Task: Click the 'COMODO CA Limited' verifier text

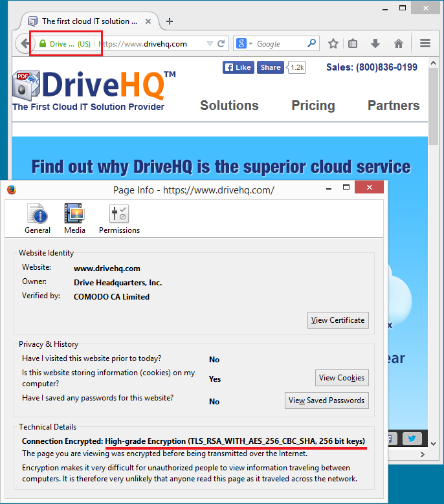Action: click(x=111, y=297)
